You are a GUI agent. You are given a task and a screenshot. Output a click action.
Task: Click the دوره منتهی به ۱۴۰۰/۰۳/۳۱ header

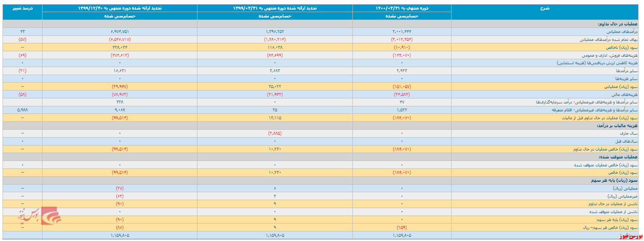point(402,8)
